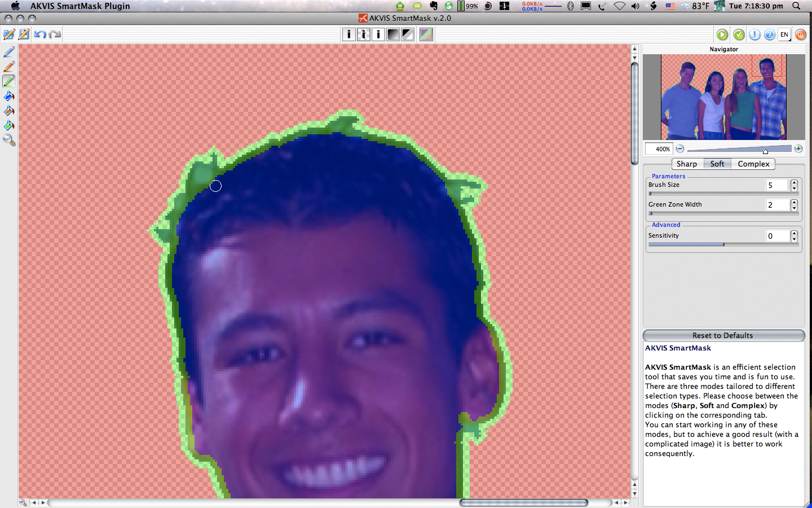Zoom out with the minus button
The width and height of the screenshot is (812, 508).
point(680,148)
